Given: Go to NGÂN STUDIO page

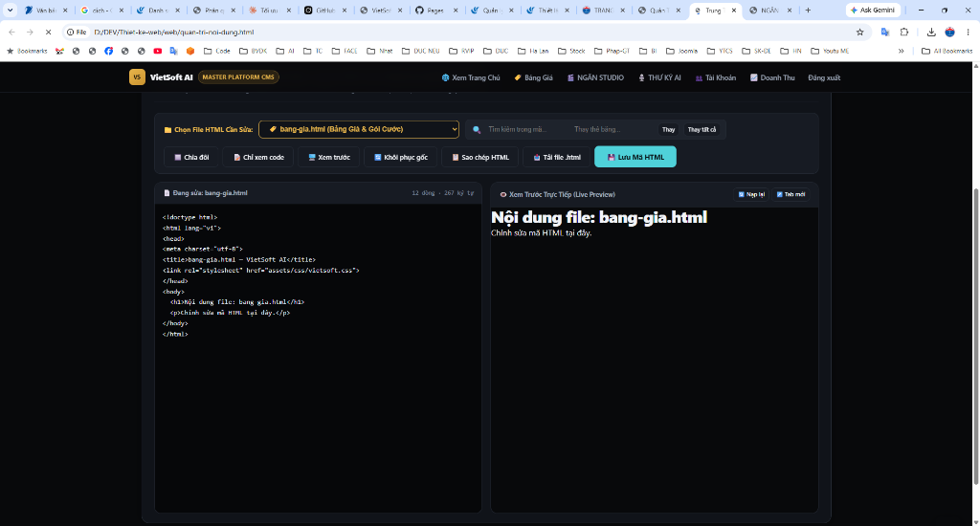Looking at the screenshot, I should [595, 77].
